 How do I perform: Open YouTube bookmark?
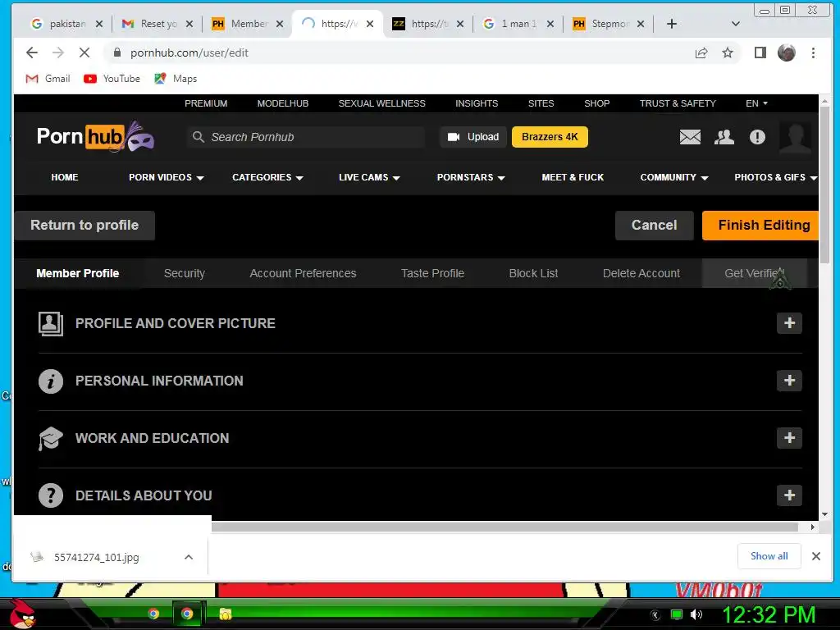click(112, 79)
